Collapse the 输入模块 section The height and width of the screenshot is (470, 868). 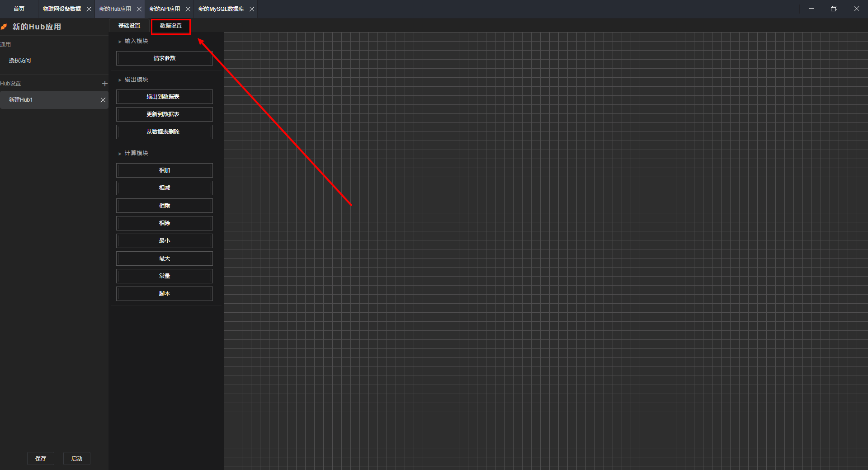(x=120, y=42)
